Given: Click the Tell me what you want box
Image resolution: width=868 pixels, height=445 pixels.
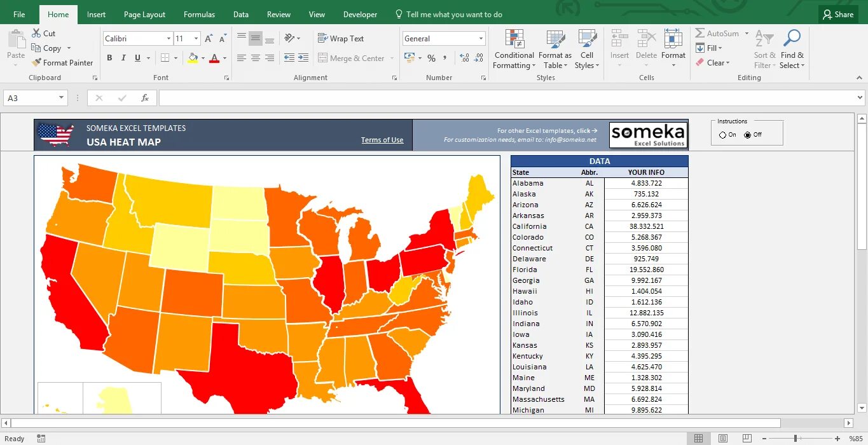Looking at the screenshot, I should click(448, 14).
